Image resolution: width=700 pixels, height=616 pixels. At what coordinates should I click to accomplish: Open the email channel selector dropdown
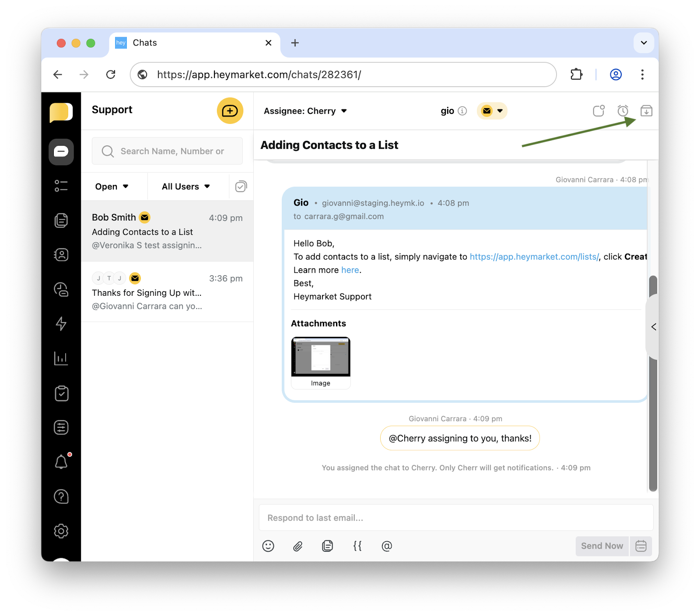(x=492, y=111)
